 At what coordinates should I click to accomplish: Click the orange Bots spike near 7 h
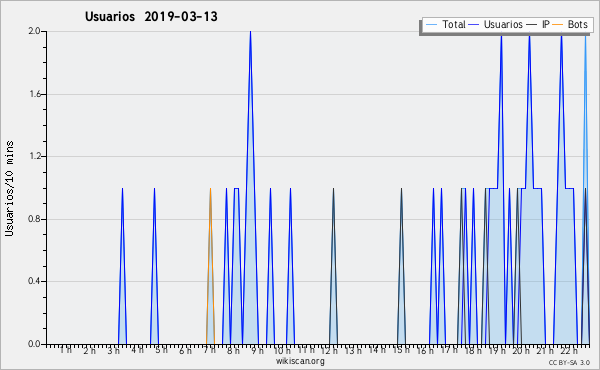pyautogui.click(x=210, y=266)
